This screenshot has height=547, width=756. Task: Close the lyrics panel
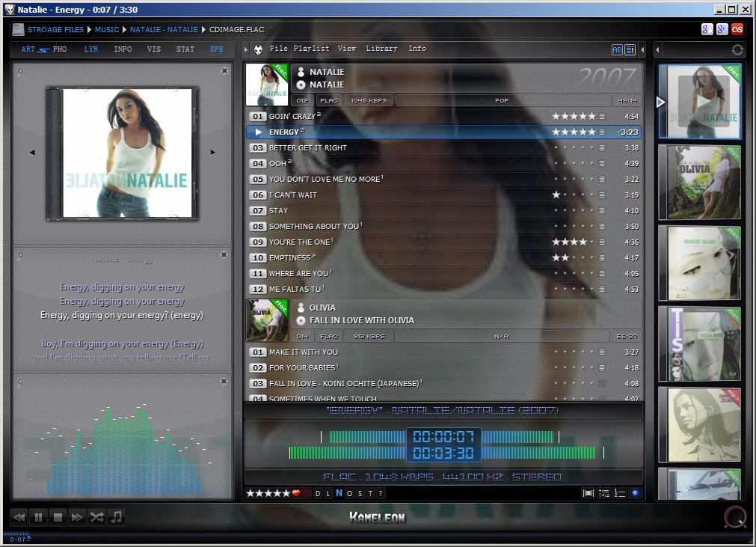click(x=224, y=254)
